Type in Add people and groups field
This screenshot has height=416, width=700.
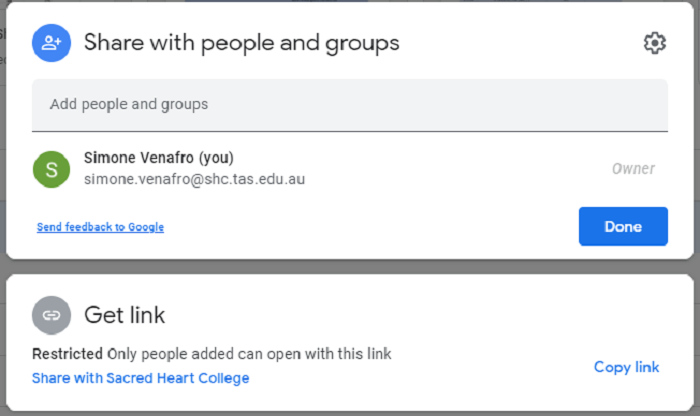tap(349, 104)
